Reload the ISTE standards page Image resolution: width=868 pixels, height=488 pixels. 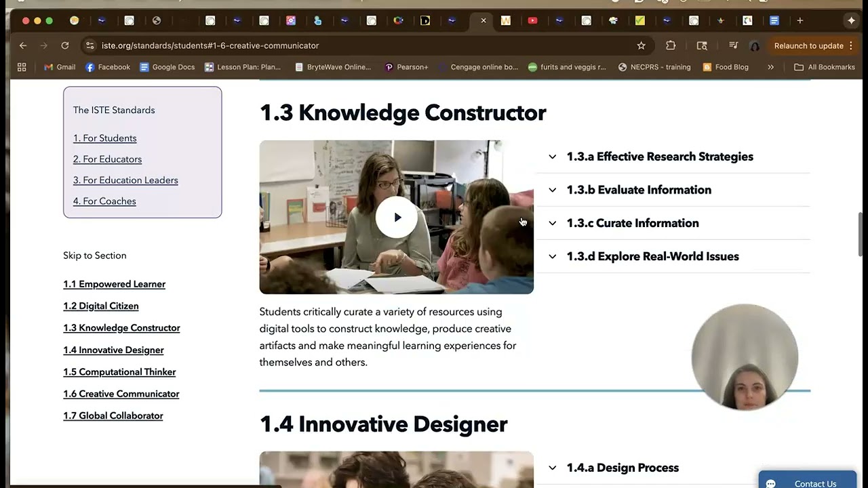[x=65, y=45]
